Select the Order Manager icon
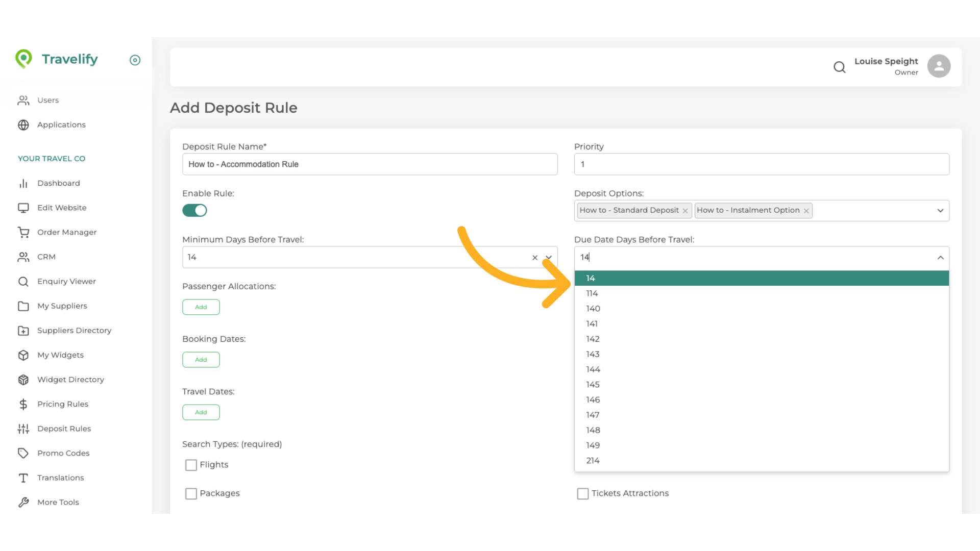 (x=23, y=232)
